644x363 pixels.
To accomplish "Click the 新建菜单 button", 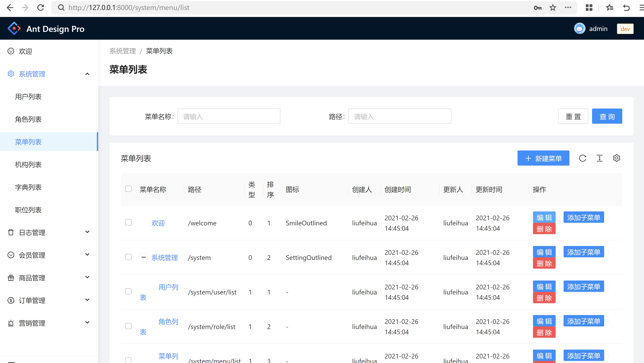I will tap(543, 158).
